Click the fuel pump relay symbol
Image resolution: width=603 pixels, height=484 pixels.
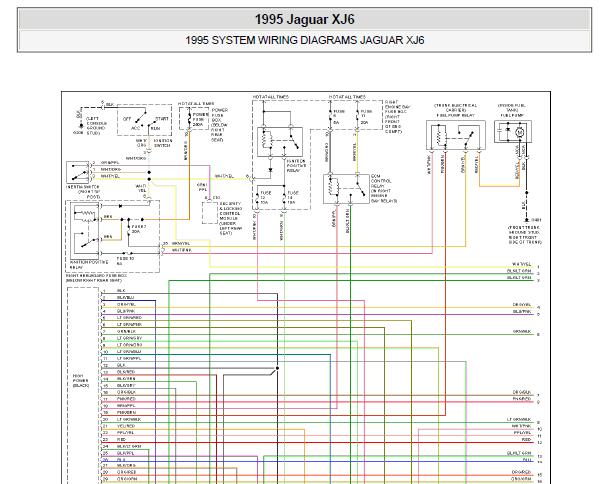click(x=456, y=135)
